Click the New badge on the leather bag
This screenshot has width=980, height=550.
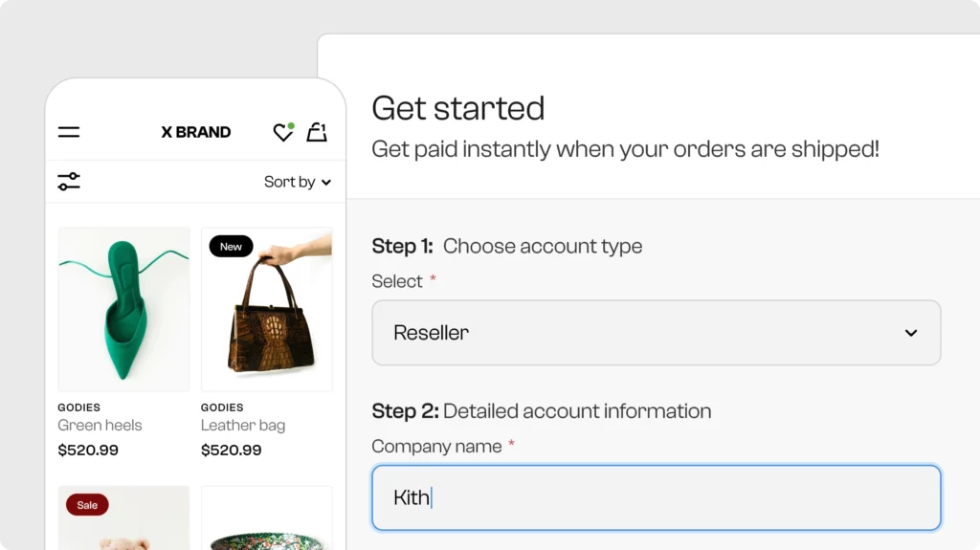[x=232, y=246]
